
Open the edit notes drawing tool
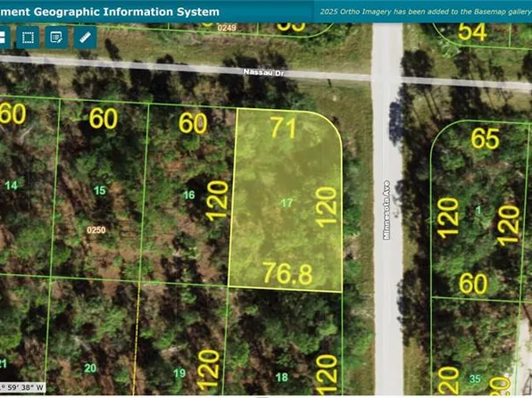pos(56,37)
